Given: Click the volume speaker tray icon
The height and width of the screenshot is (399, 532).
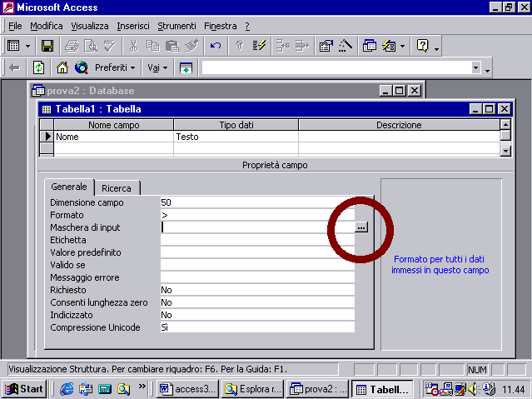Looking at the screenshot, I should [472, 389].
